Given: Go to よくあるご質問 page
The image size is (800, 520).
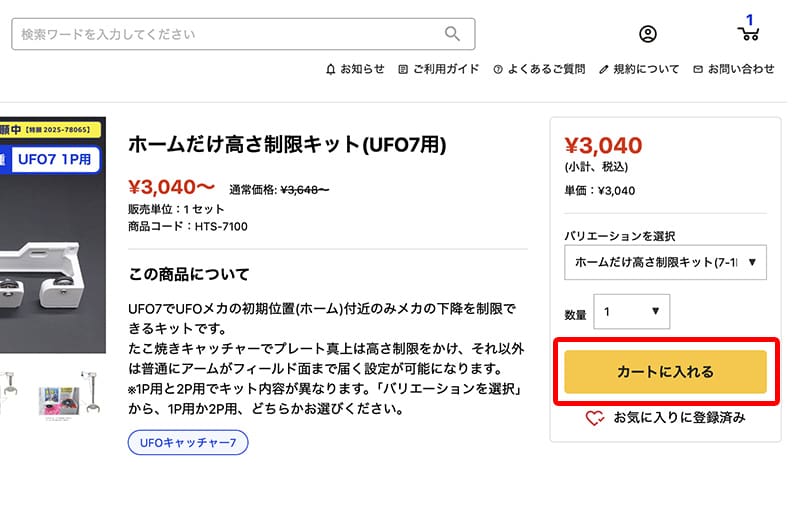Looking at the screenshot, I should pos(546,69).
